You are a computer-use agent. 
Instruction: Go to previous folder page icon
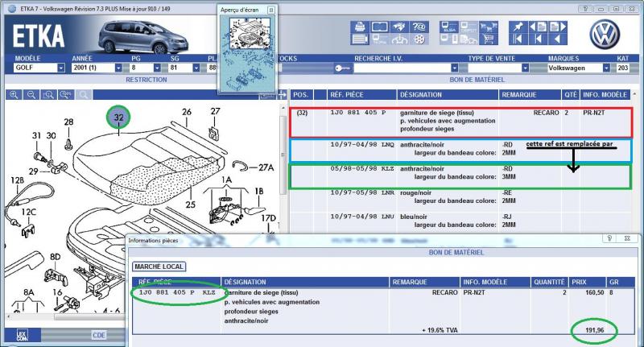tap(538, 27)
